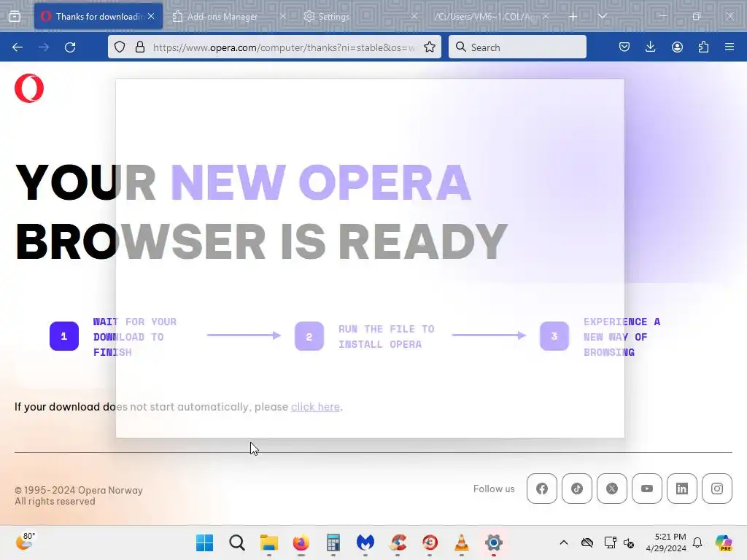Open Opera's TikTok page

[x=577, y=489]
